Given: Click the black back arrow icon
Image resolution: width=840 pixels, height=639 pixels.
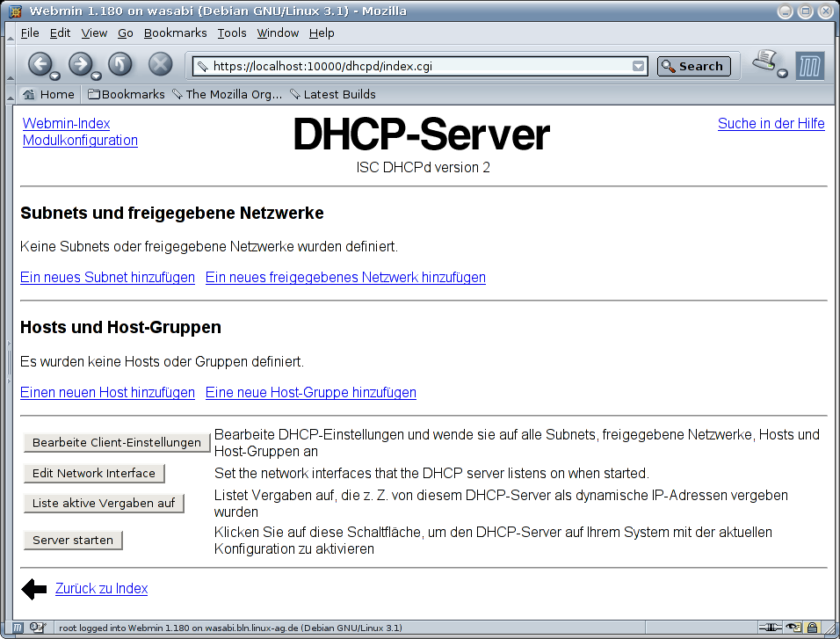Looking at the screenshot, I should point(34,589).
